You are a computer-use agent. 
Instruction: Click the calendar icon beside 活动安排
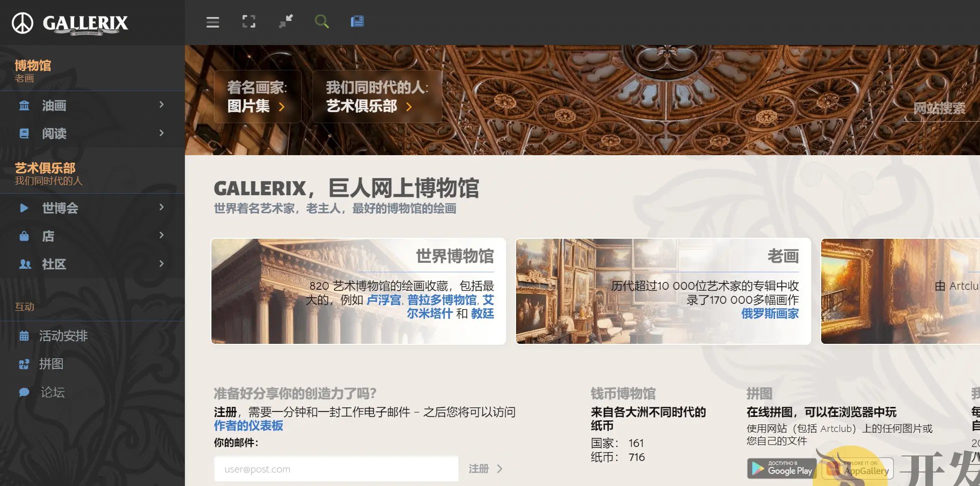(x=24, y=336)
